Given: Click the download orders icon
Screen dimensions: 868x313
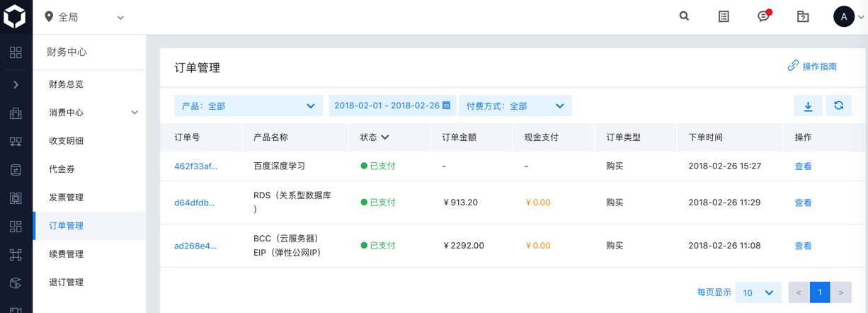Looking at the screenshot, I should tap(808, 106).
